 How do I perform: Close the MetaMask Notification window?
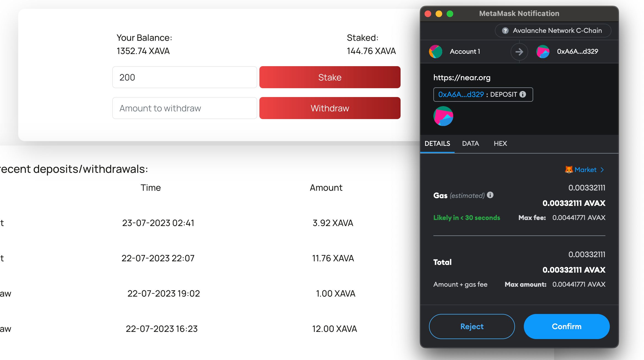click(x=428, y=14)
